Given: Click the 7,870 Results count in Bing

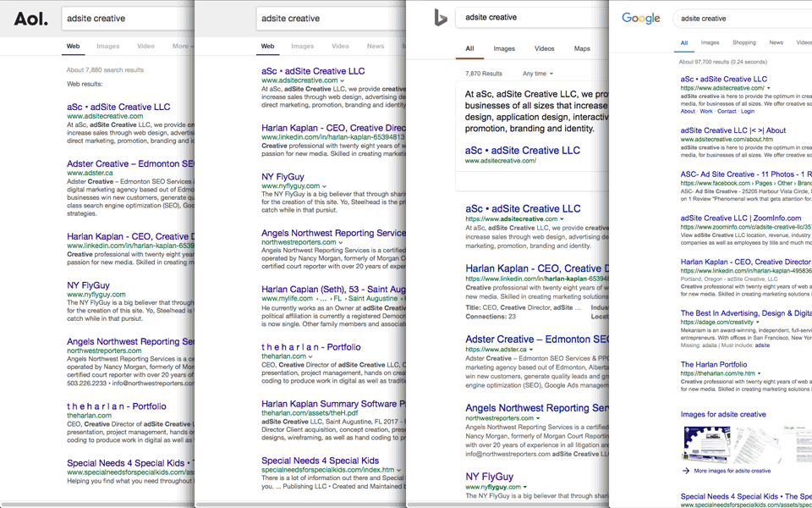Looking at the screenshot, I should click(484, 74).
